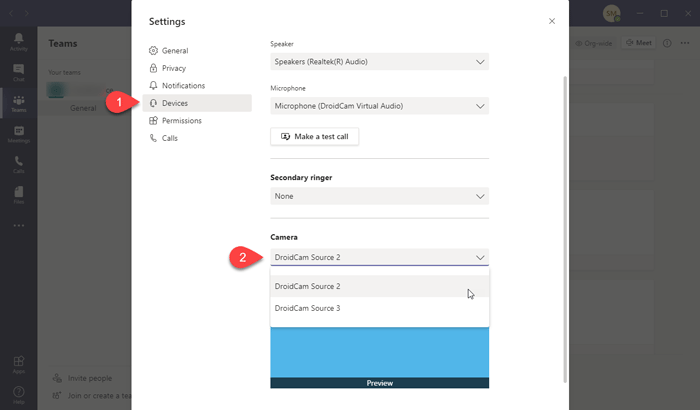
Task: Select General channel in teams list
Action: tap(83, 108)
